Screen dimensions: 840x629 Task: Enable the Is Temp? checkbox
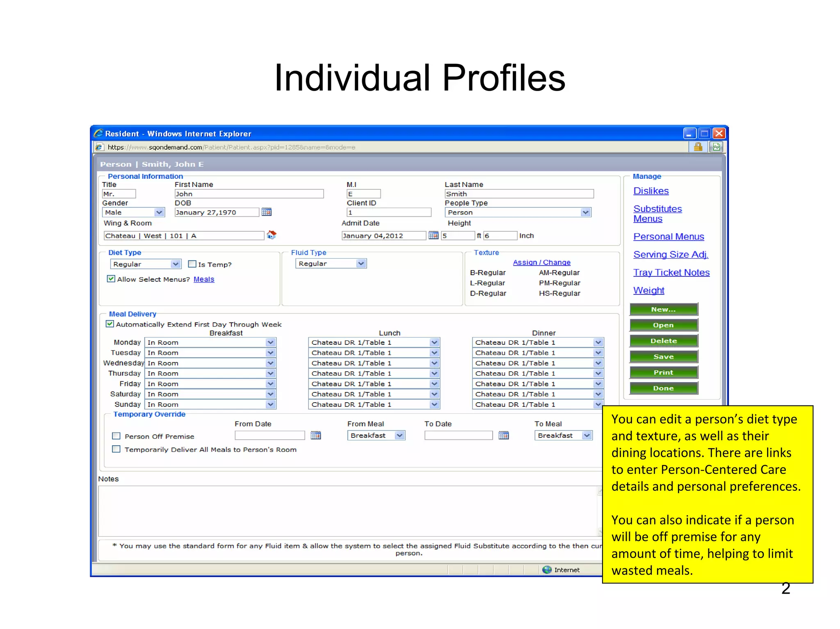pos(192,264)
